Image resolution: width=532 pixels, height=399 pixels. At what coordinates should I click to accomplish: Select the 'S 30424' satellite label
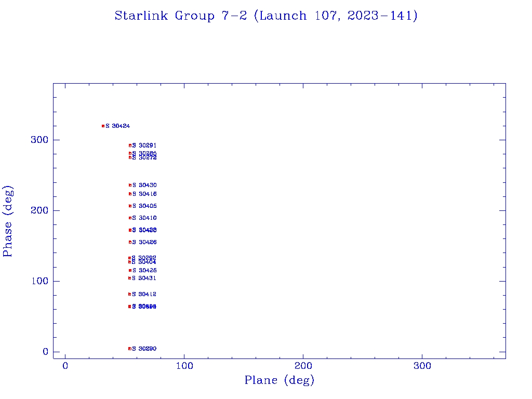[118, 126]
